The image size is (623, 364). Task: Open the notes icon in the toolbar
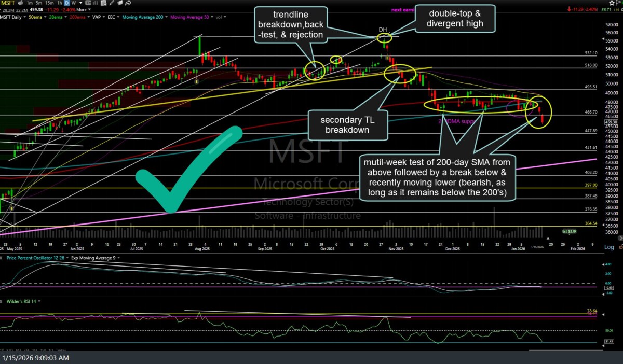[x=103, y=3]
